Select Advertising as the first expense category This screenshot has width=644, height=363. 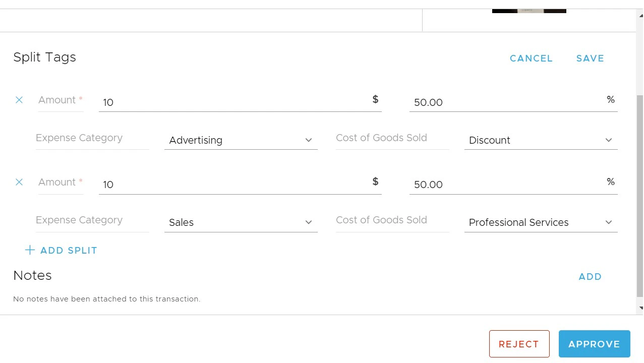tap(227, 140)
